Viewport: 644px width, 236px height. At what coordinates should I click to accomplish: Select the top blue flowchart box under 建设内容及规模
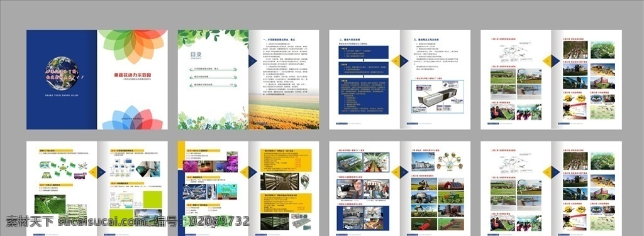[364, 52]
